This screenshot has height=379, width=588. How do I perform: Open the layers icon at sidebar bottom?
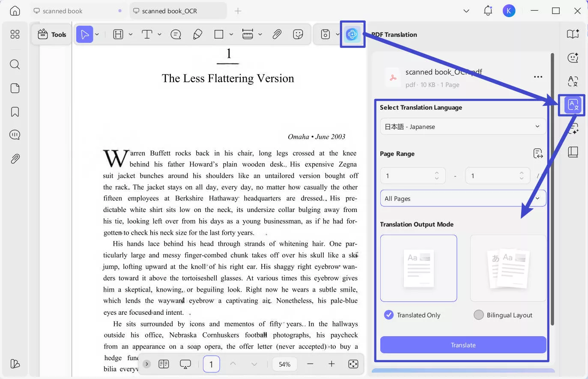[x=15, y=364]
